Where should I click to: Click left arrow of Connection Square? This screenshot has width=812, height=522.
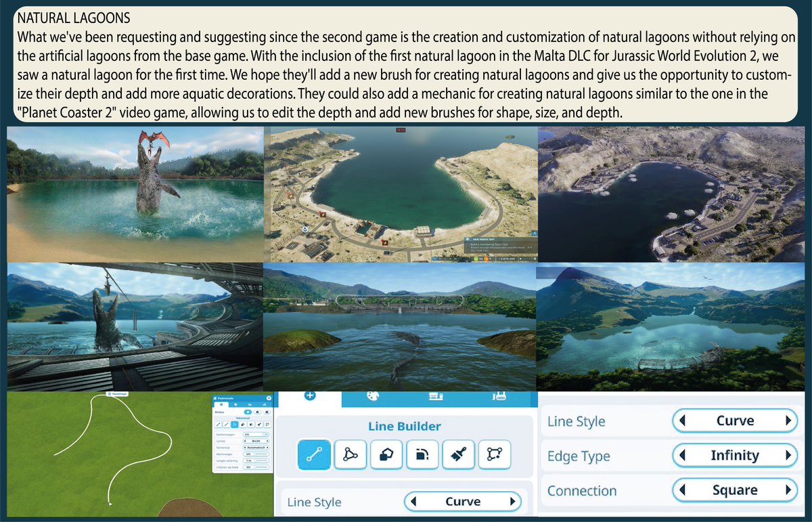pos(682,490)
